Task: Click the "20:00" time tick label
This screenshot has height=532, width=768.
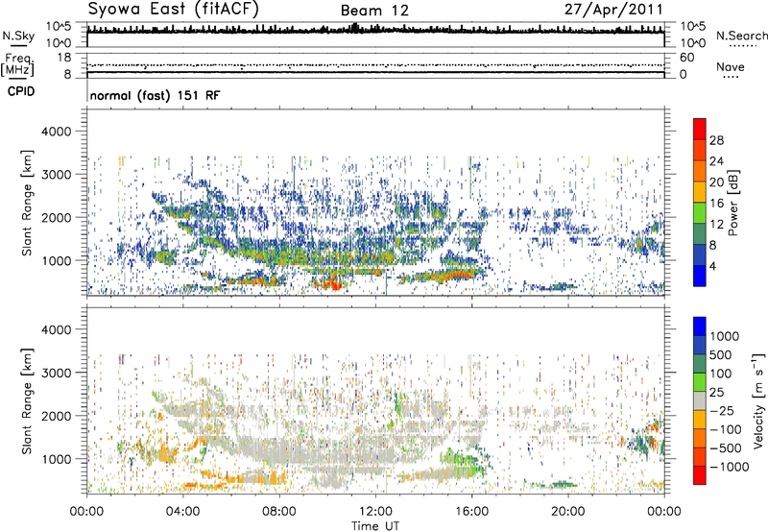Action: point(567,512)
